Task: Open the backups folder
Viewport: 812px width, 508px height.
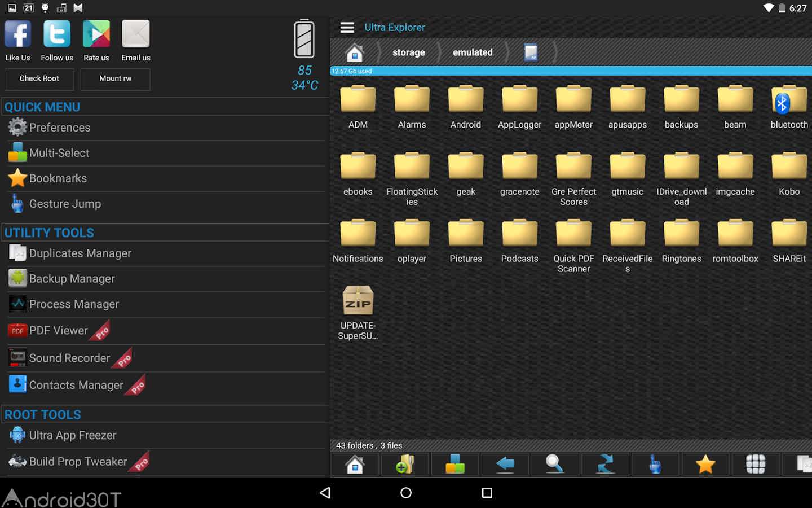Action: pos(681,107)
